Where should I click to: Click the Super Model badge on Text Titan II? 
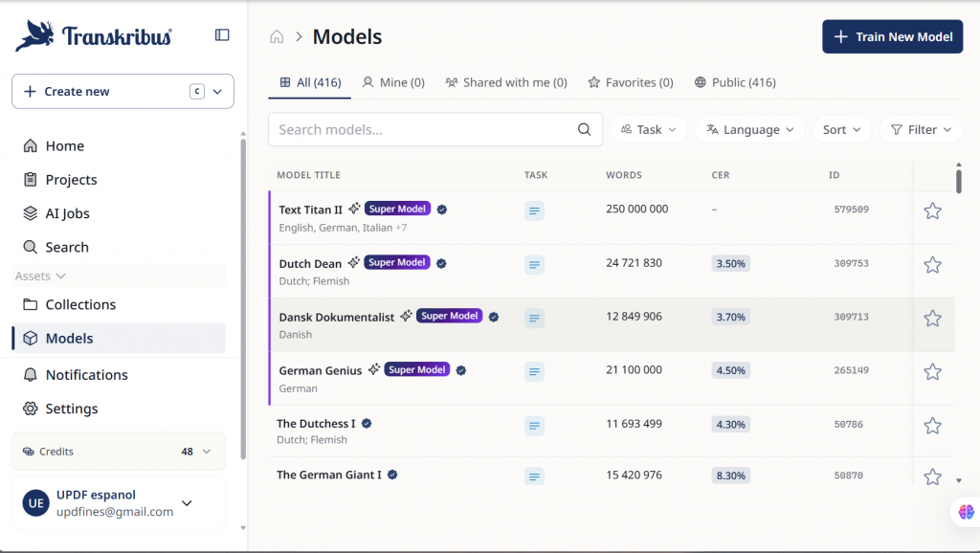point(397,209)
